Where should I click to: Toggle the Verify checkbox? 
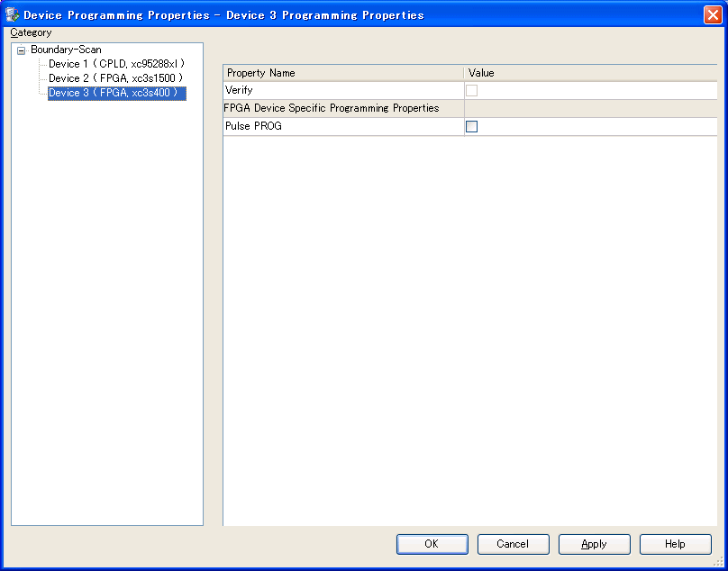(x=471, y=91)
